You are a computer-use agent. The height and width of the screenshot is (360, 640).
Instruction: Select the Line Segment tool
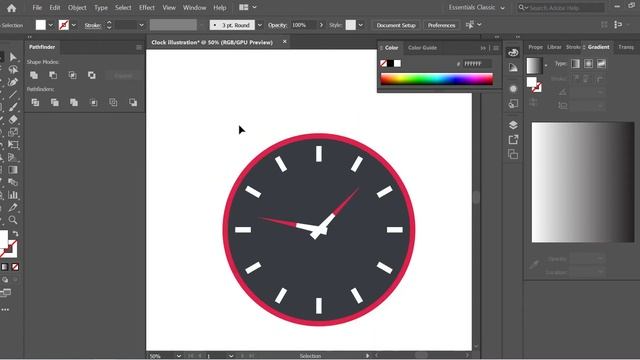13,94
